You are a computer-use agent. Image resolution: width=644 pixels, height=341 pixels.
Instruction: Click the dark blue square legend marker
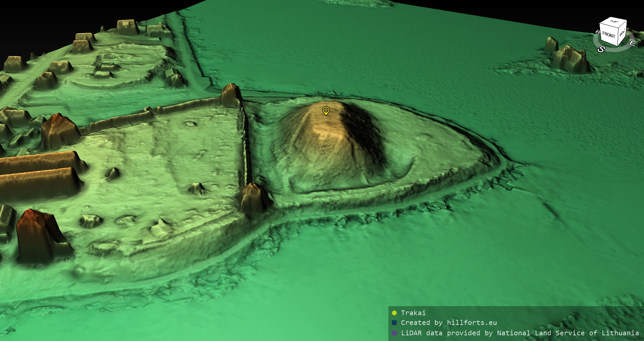[394, 323]
